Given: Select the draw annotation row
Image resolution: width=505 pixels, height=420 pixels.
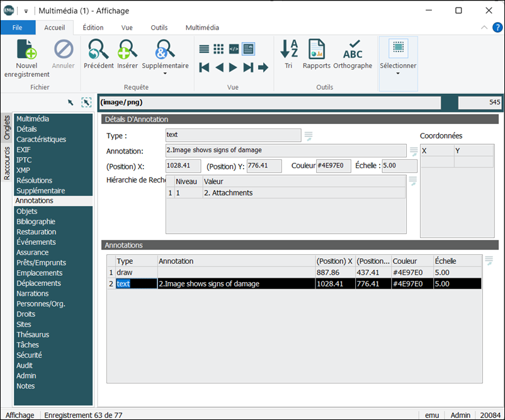Looking at the screenshot, I should coord(294,273).
